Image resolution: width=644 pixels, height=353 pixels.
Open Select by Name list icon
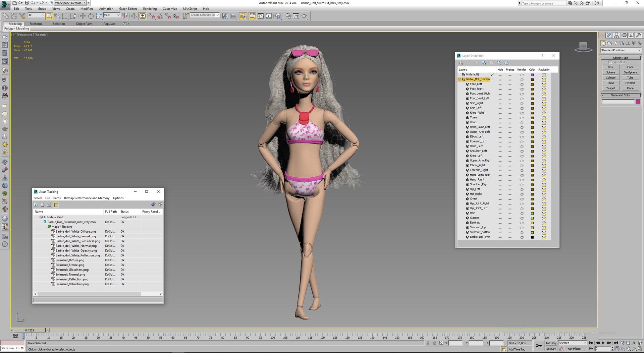57,16
